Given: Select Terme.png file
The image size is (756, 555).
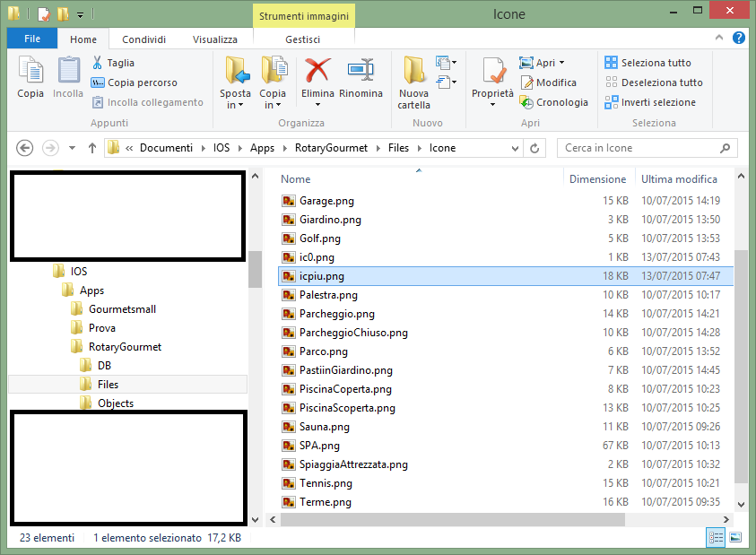Looking at the screenshot, I should pos(506,502).
